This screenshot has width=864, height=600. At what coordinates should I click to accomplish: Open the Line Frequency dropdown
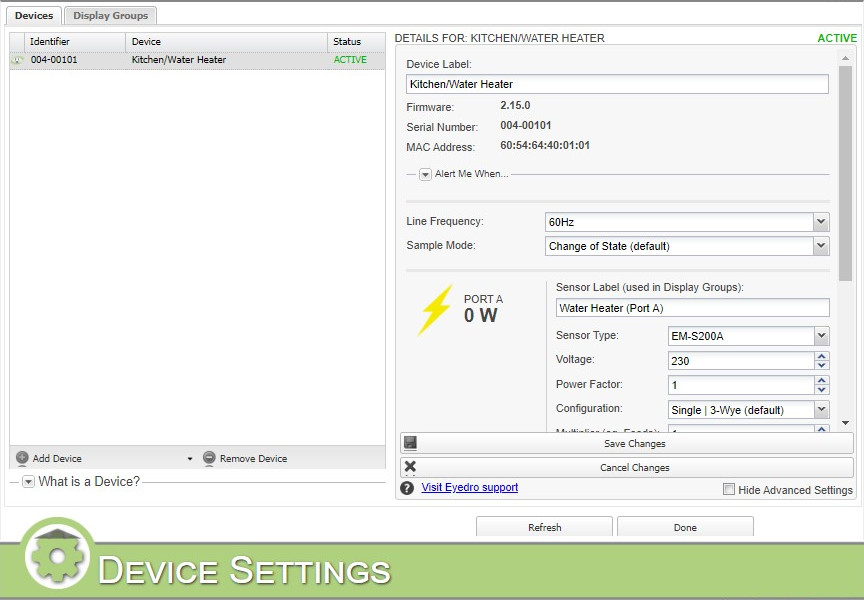(821, 222)
